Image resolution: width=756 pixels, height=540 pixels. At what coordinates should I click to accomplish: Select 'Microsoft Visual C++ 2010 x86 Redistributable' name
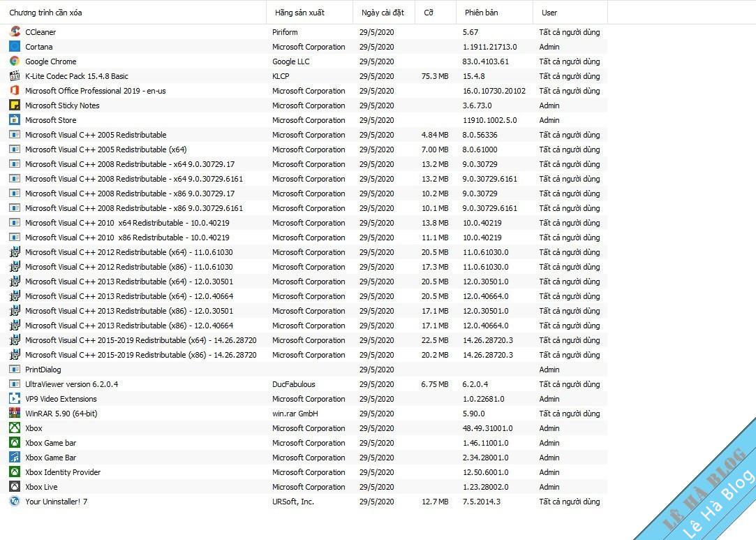click(x=127, y=238)
